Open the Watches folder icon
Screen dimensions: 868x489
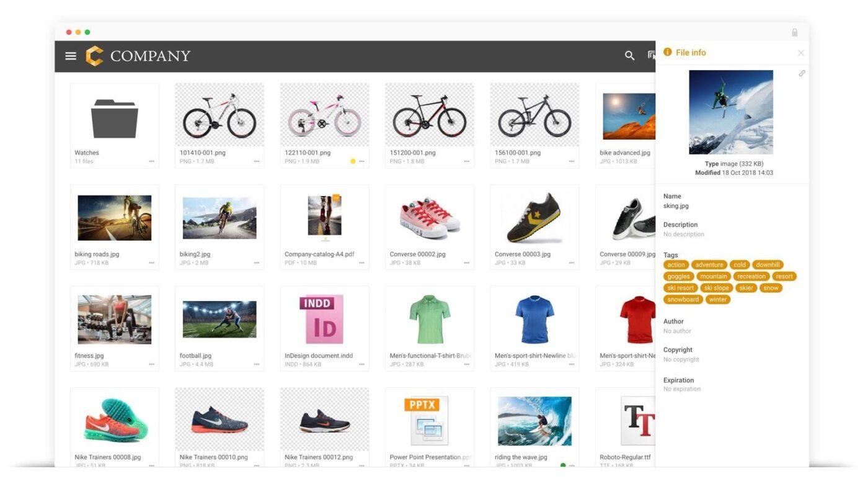114,119
